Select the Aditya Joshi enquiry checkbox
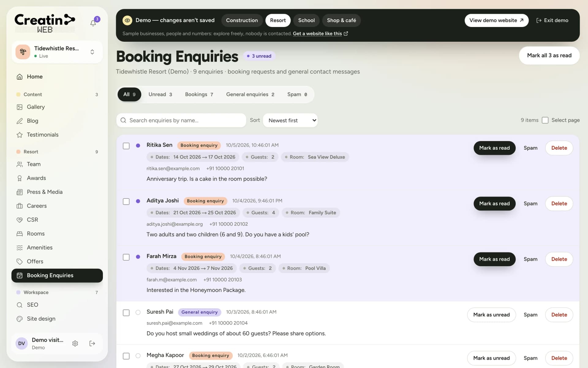Screen dimensions: 588x368 [x=126, y=201]
